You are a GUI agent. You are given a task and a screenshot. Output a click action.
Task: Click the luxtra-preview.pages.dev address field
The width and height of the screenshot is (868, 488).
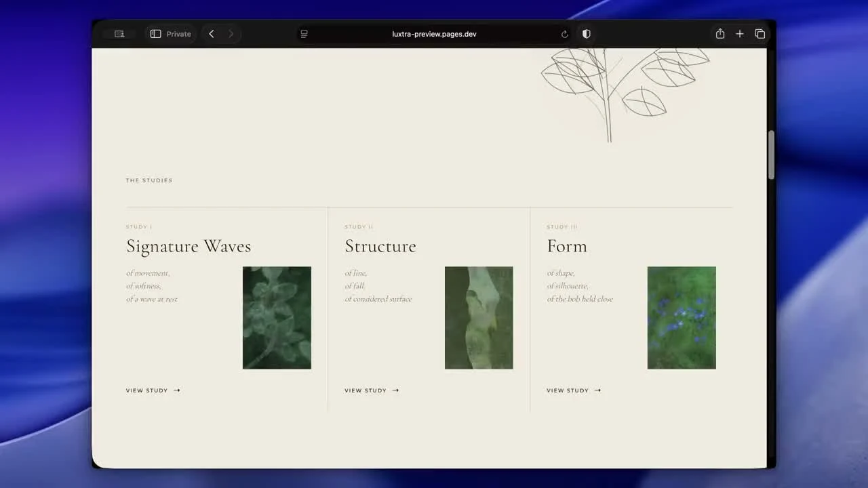[x=434, y=34]
